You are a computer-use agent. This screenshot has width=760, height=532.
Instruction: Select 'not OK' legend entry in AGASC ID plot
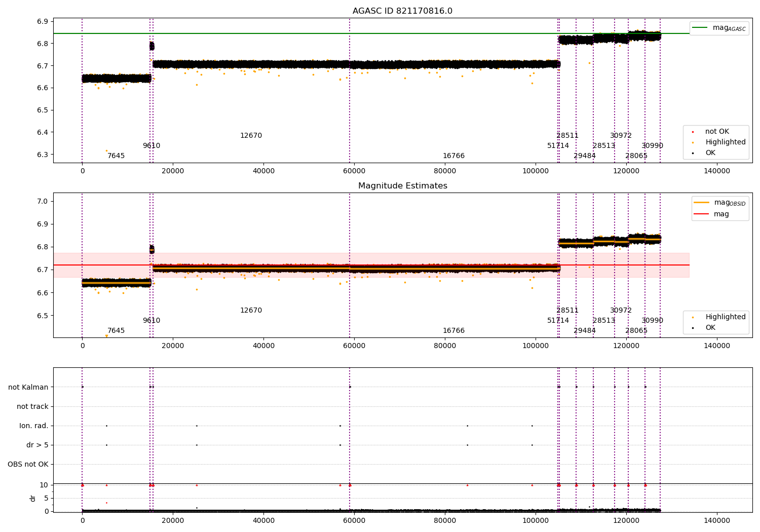tap(717, 132)
